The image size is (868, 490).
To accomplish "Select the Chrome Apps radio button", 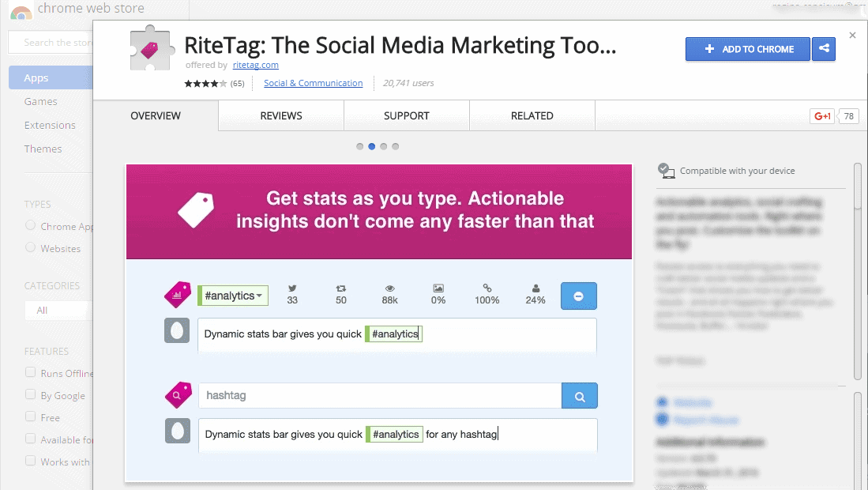I will pos(31,226).
